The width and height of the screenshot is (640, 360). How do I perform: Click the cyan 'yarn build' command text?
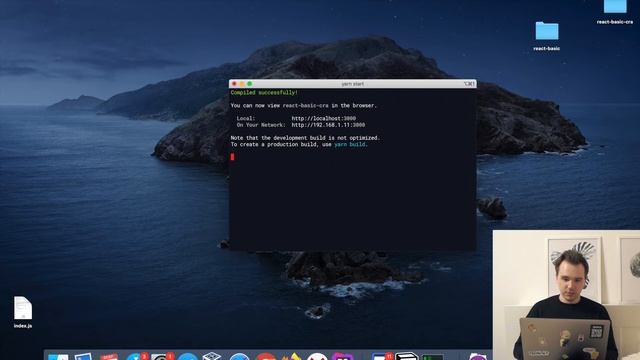coord(350,144)
